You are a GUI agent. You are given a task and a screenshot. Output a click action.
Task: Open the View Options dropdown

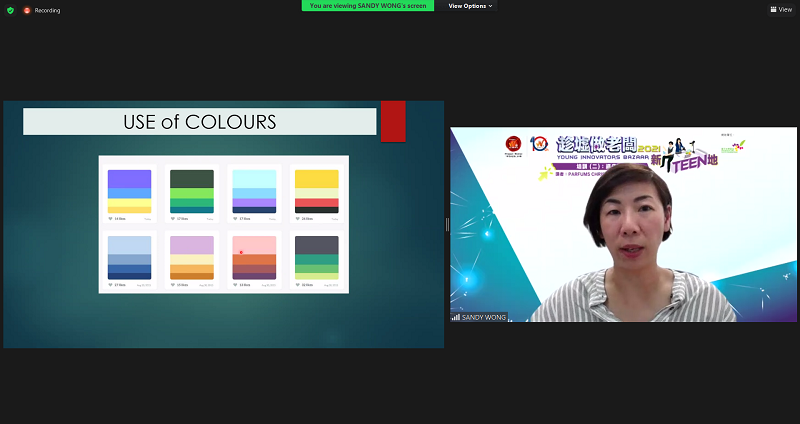(x=469, y=6)
